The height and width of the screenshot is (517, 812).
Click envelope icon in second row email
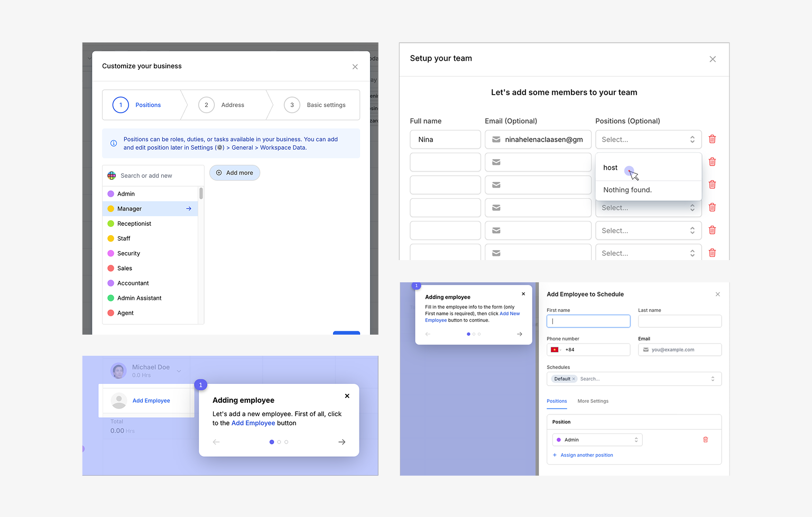tap(496, 162)
